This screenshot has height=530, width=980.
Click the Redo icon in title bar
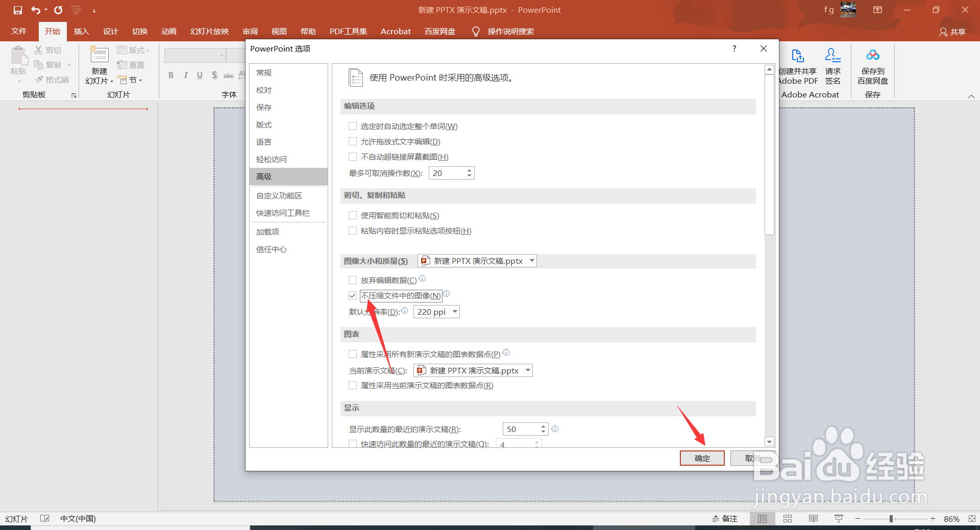(x=58, y=10)
